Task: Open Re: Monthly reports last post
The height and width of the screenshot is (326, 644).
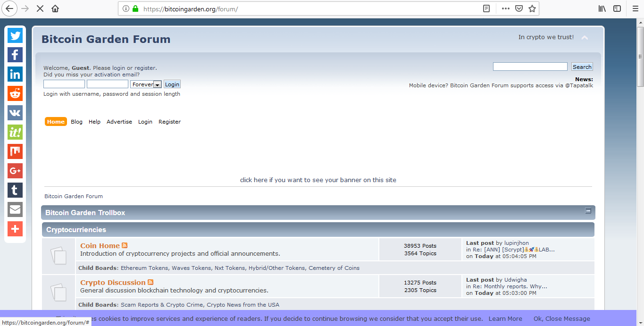Action: point(510,286)
